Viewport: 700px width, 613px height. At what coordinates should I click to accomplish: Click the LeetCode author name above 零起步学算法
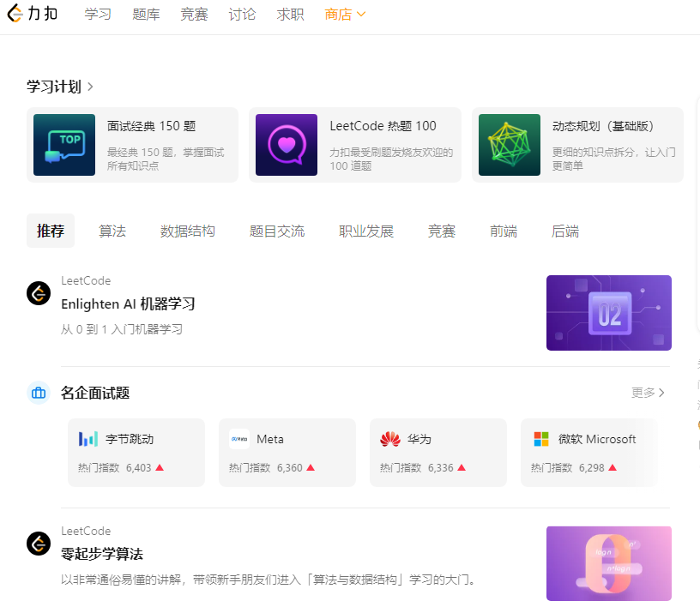pyautogui.click(x=86, y=531)
